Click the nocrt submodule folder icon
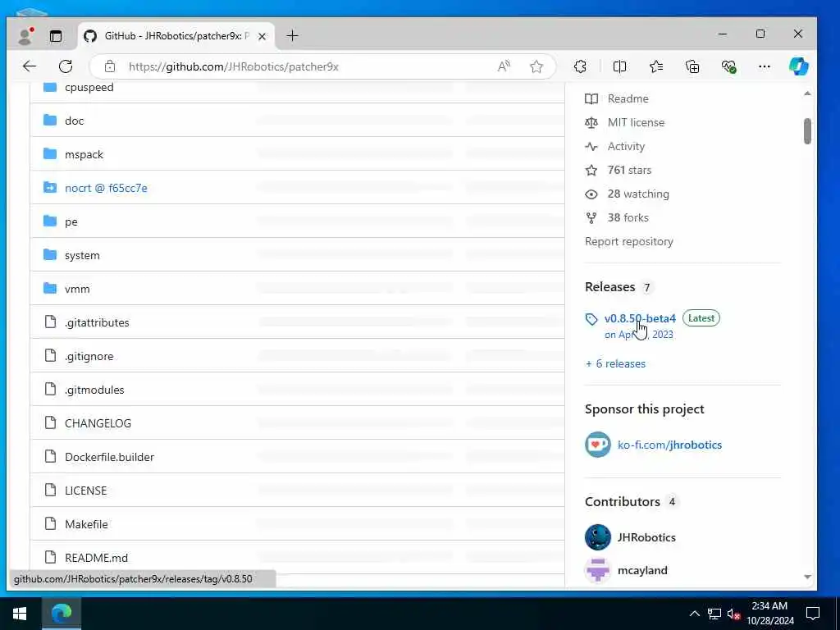 pos(50,188)
